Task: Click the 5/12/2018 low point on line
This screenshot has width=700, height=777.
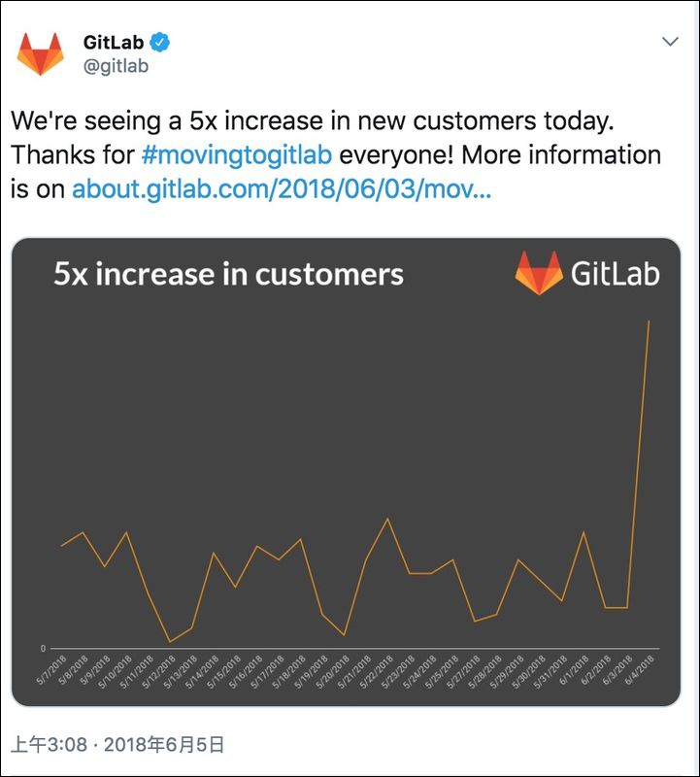Action: coord(170,642)
